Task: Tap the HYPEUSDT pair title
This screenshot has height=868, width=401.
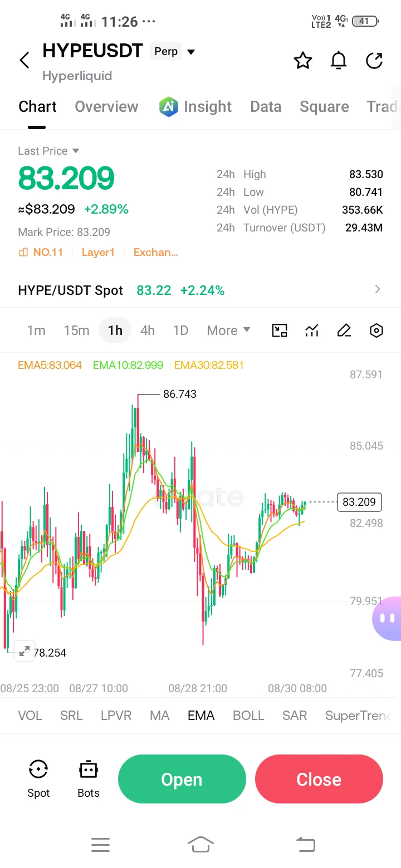Action: tap(92, 51)
